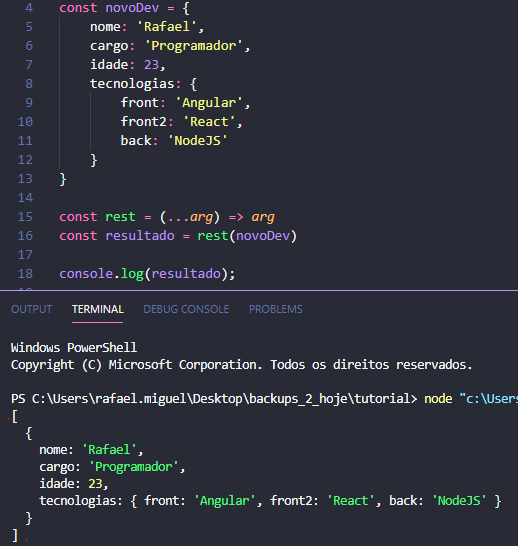Click the 'log' method on line 18
518x546 pixels.
pos(132,274)
